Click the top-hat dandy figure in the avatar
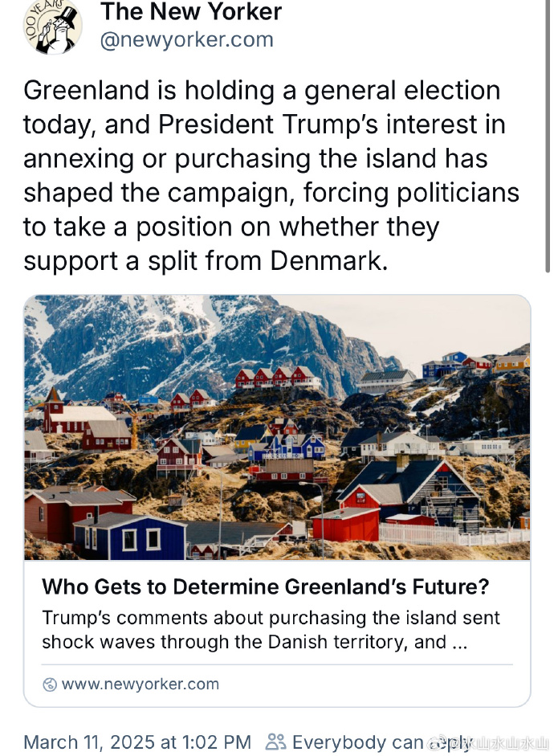Screen dimensions: 554x756 pos(58,30)
